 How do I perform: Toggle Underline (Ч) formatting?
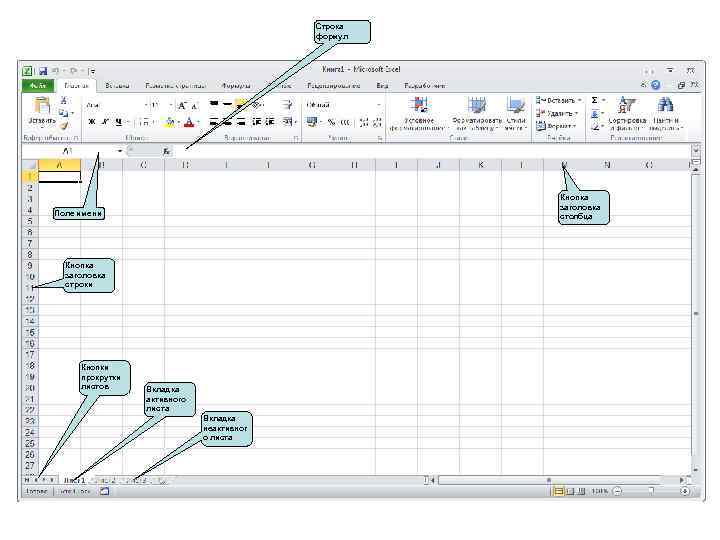pyautogui.click(x=118, y=122)
